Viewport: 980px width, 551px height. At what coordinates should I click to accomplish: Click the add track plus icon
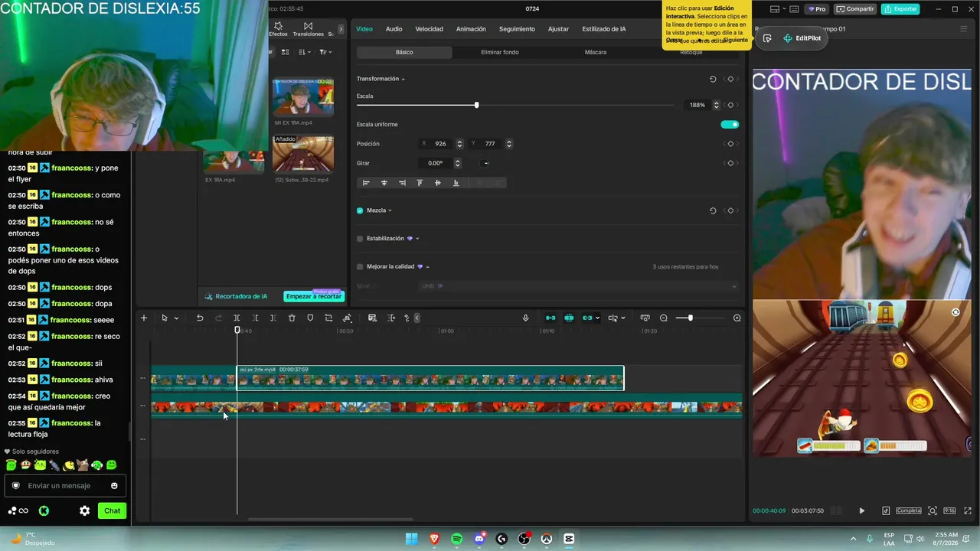point(143,318)
